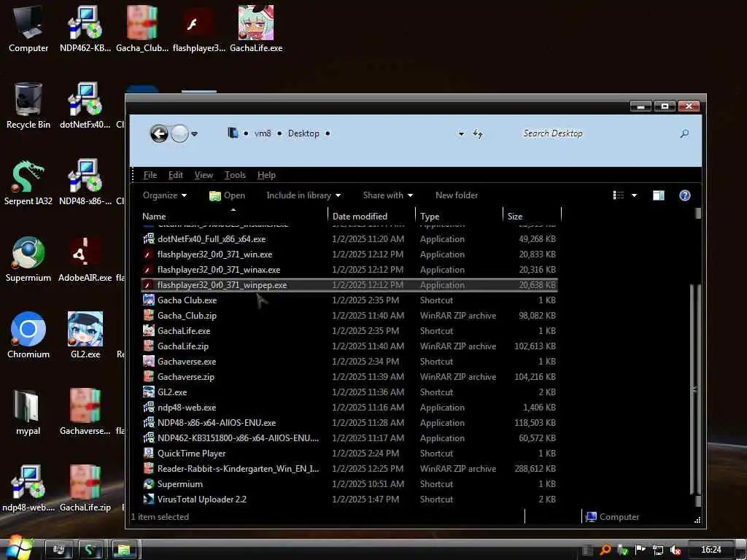Open Include in library dropdown
This screenshot has height=560, width=747.
(303, 195)
